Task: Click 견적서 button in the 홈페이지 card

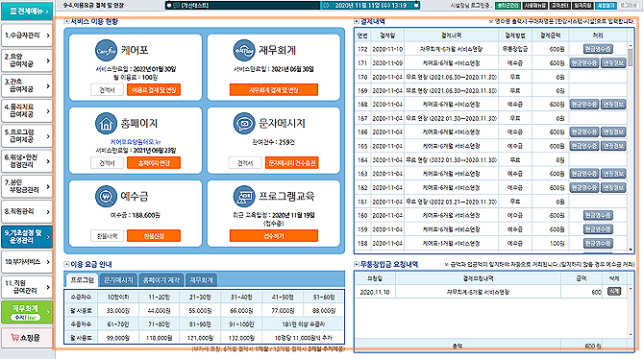Action: (x=108, y=163)
